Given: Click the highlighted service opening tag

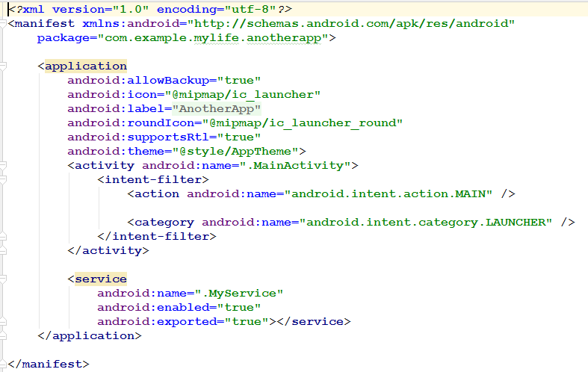Looking at the screenshot, I should pos(101,279).
